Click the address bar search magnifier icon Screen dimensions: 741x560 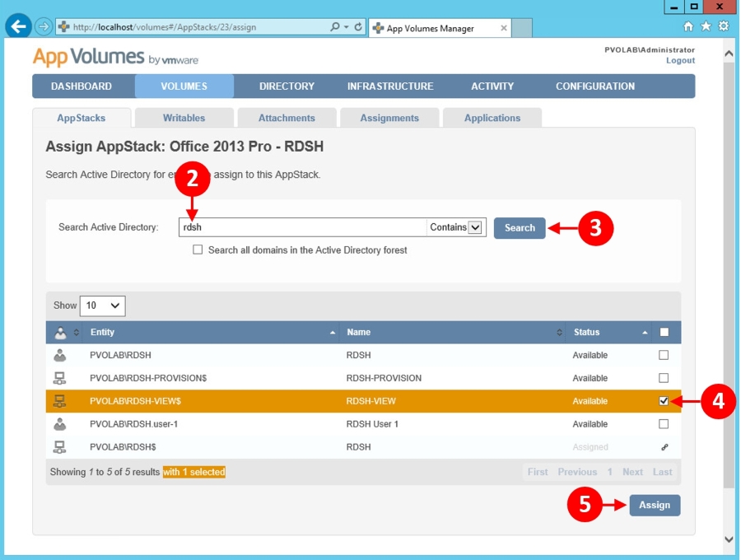pyautogui.click(x=334, y=27)
